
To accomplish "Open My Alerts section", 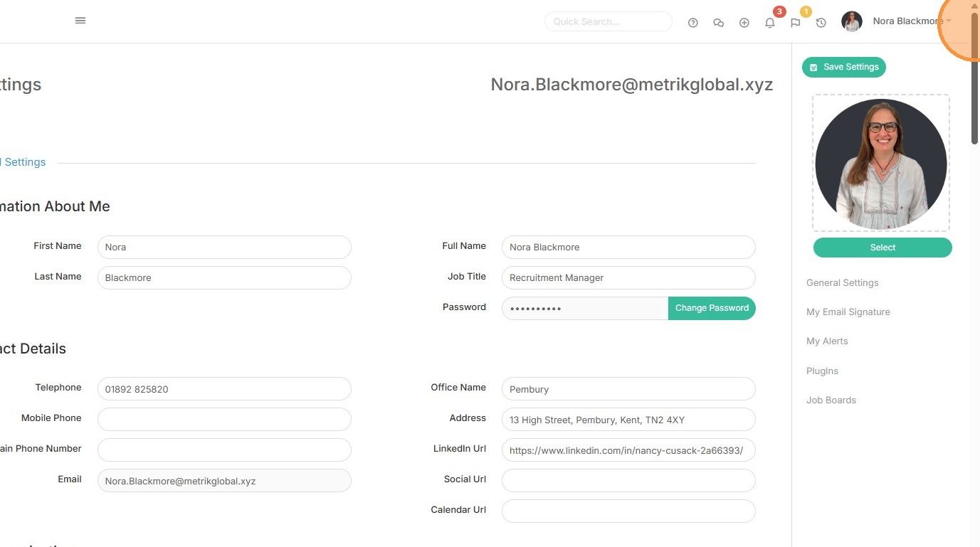I will 827,341.
